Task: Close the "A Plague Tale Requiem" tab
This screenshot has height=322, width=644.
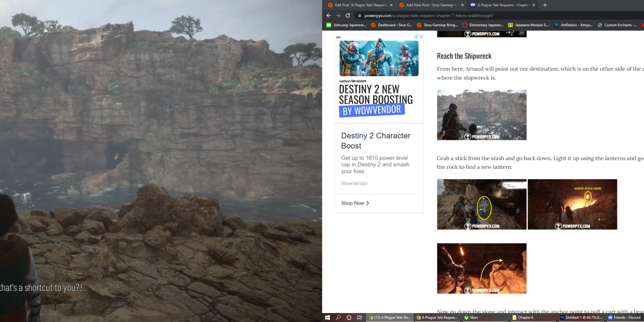Action: pos(533,5)
